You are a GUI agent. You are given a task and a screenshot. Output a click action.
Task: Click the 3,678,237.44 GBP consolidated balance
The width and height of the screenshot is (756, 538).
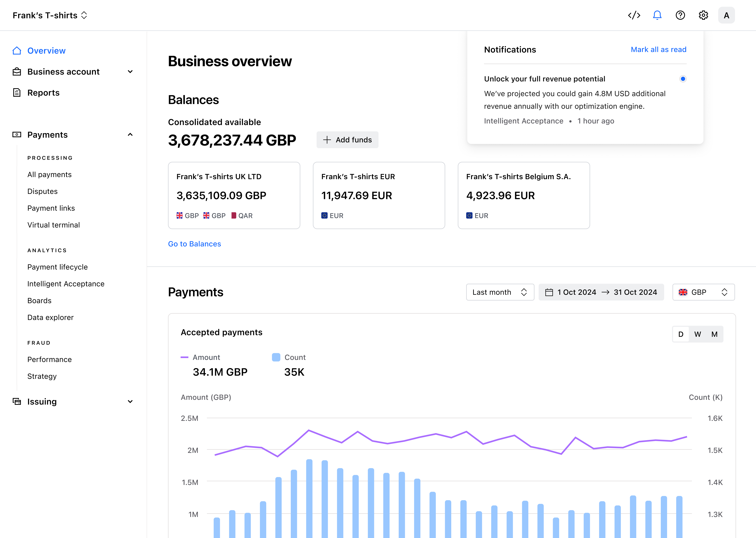(x=232, y=140)
